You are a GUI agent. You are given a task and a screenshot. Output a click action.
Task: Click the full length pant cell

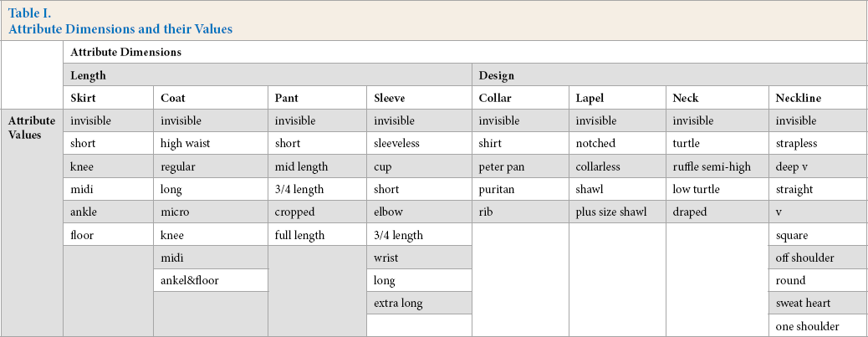(x=317, y=235)
